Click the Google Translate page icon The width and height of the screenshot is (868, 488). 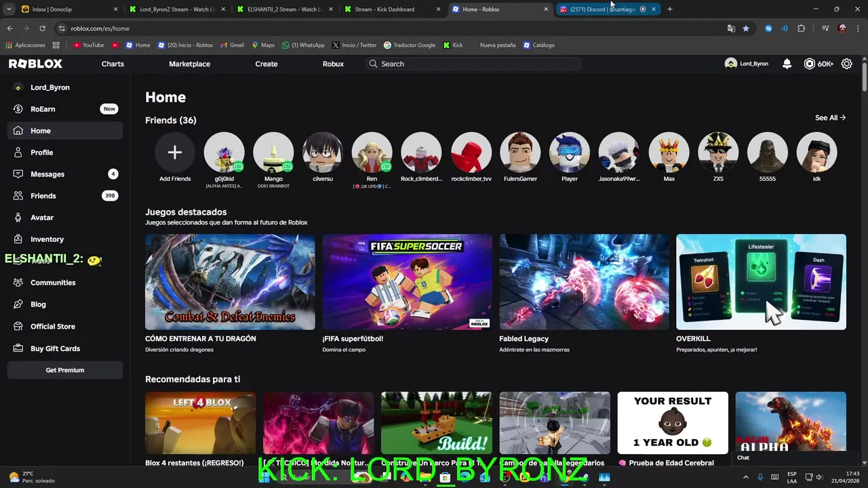(x=731, y=28)
